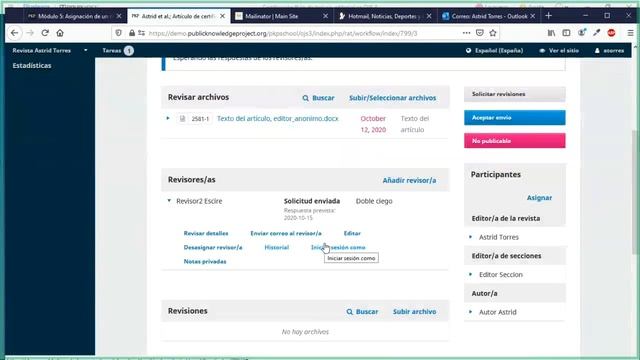Click Enviar correo al revisor/a
Viewport: 640px width, 360px height.
tap(286, 233)
